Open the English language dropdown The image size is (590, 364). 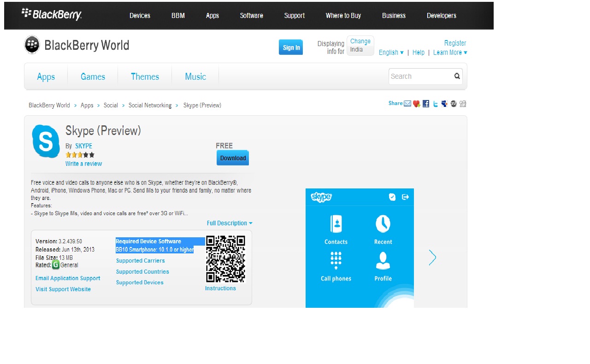[x=391, y=53]
